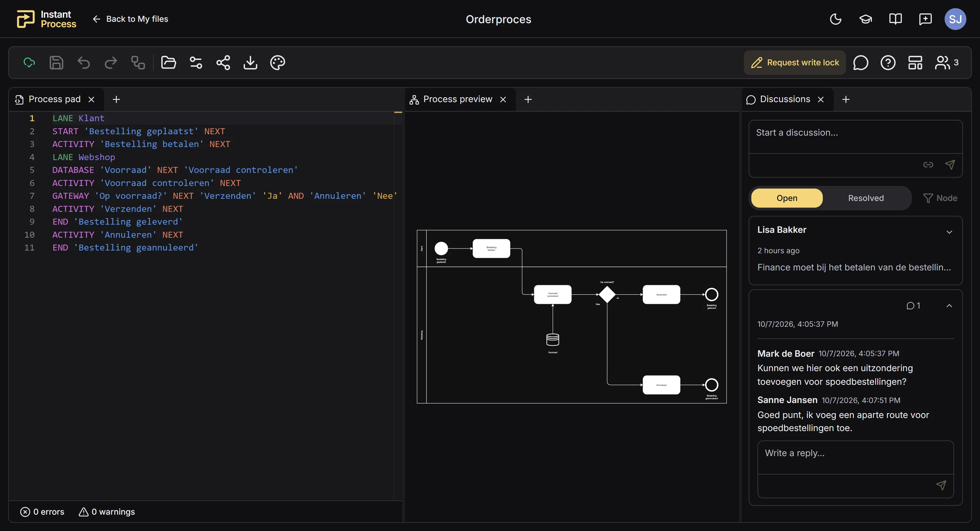
Task: Click the Write a reply field
Action: [855, 457]
